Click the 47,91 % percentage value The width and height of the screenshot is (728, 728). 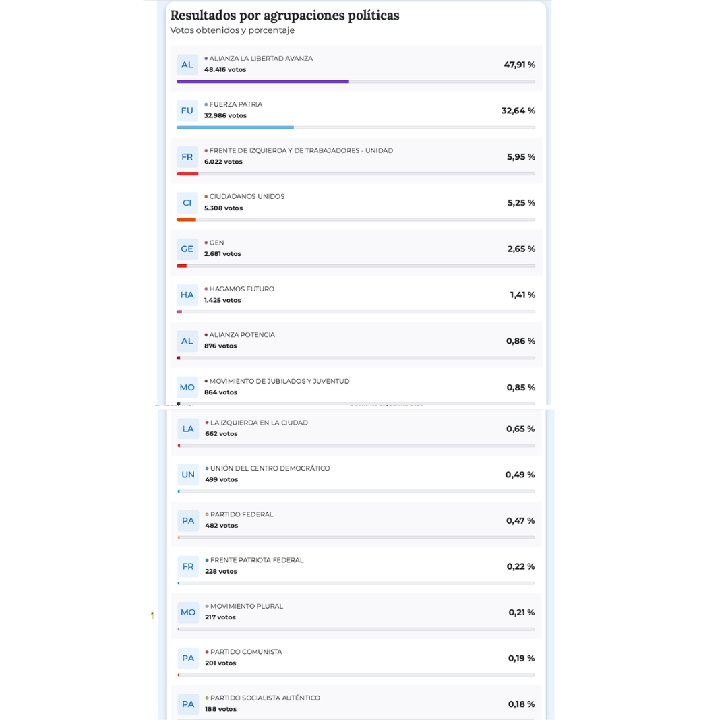[x=519, y=65]
